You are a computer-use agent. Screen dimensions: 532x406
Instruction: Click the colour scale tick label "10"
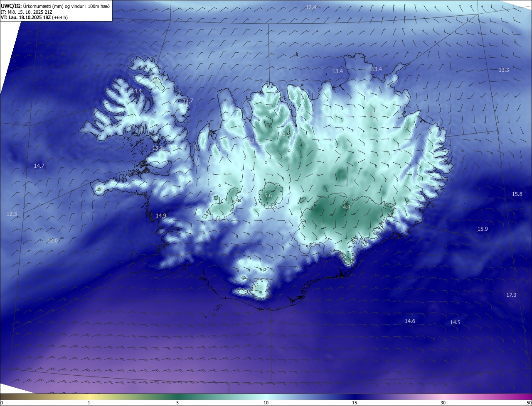(x=266, y=403)
